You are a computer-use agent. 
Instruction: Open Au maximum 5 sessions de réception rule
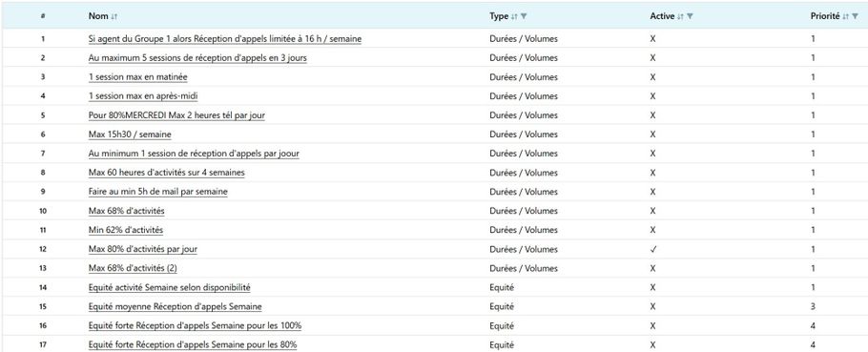tap(197, 58)
